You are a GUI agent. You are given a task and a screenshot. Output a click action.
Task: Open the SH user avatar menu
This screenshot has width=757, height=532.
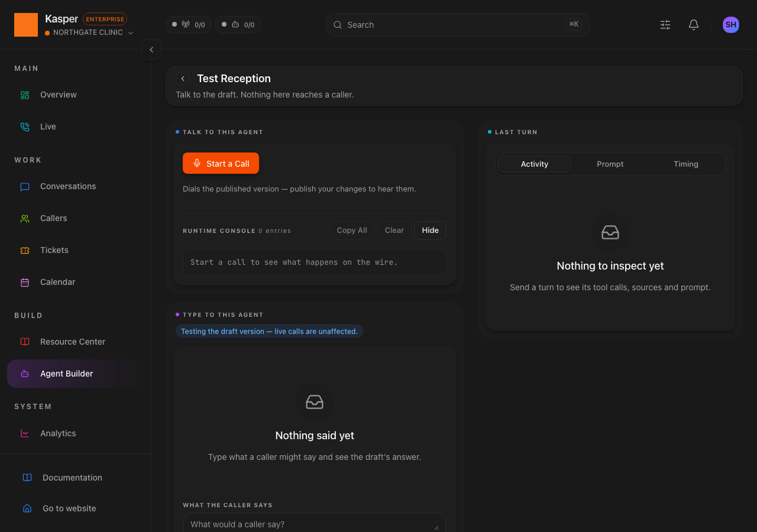click(x=731, y=25)
